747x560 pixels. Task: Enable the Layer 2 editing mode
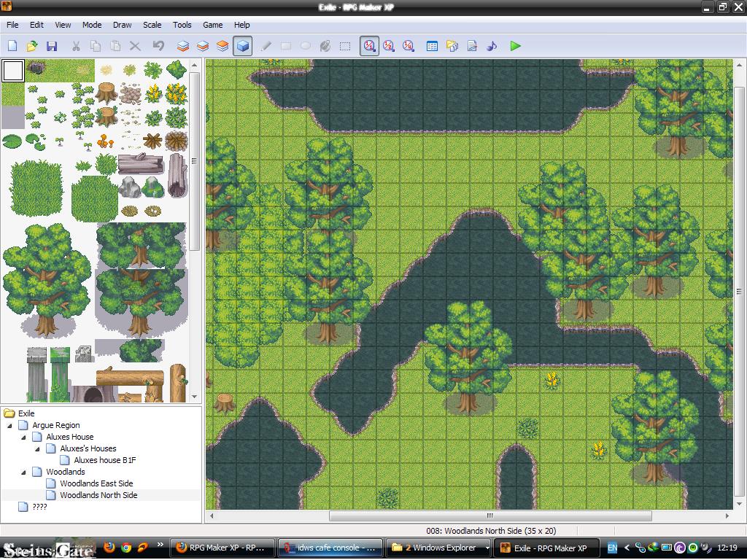[x=203, y=46]
